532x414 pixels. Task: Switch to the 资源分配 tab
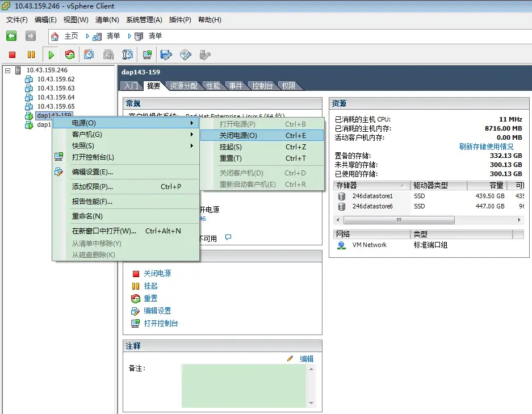coord(183,86)
